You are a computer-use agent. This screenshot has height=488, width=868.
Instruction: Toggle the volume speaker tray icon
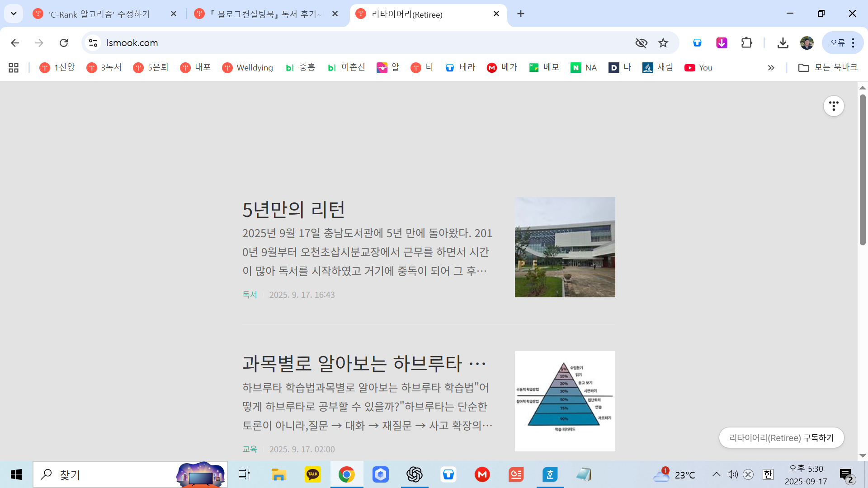(x=732, y=474)
